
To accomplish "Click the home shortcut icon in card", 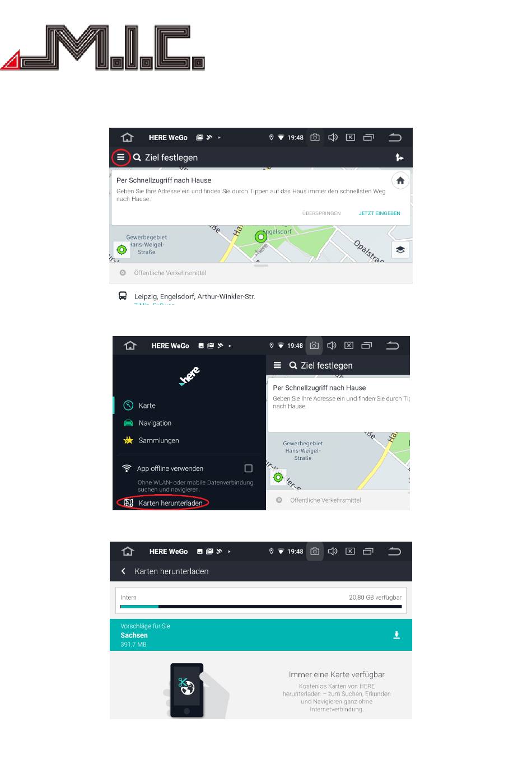I will [x=400, y=180].
